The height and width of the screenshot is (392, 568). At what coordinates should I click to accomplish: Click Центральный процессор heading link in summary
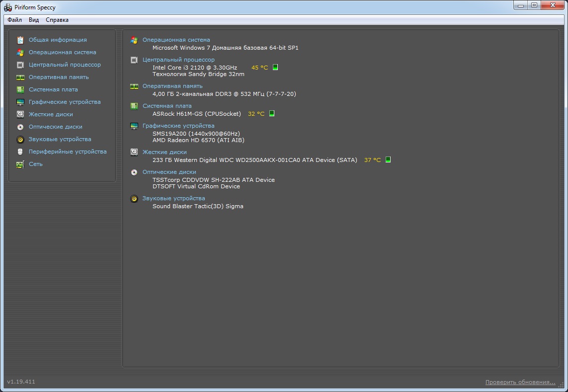pyautogui.click(x=178, y=60)
